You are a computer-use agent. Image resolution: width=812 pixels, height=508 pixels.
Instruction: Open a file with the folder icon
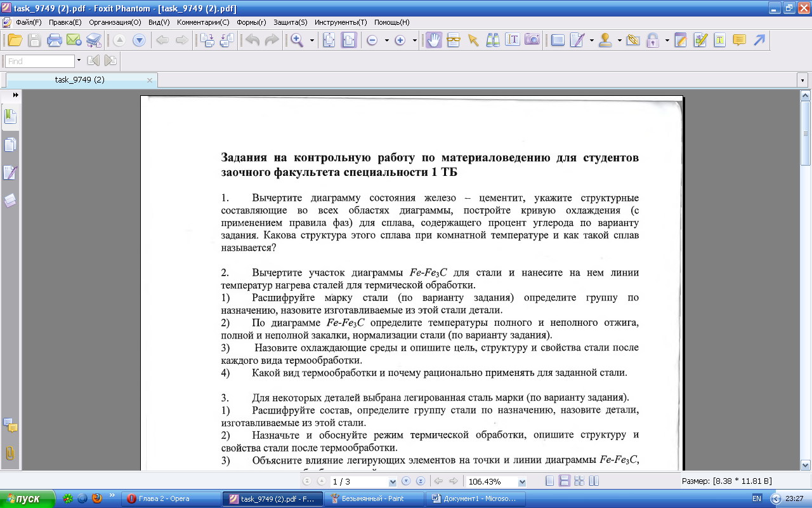coord(15,40)
